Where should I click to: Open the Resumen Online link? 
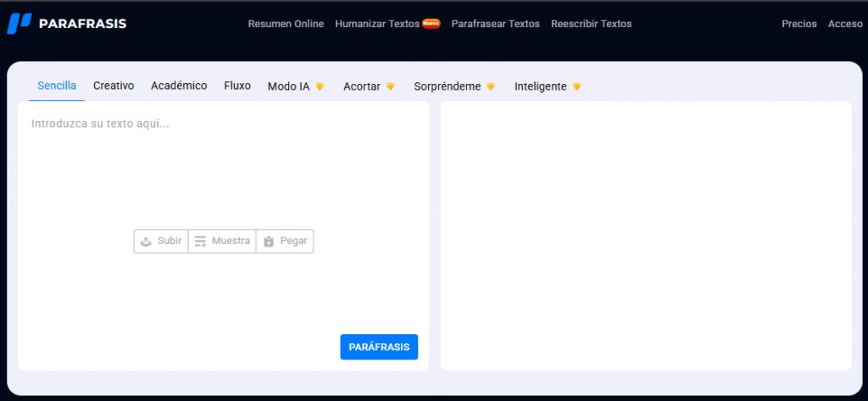pyautogui.click(x=286, y=24)
